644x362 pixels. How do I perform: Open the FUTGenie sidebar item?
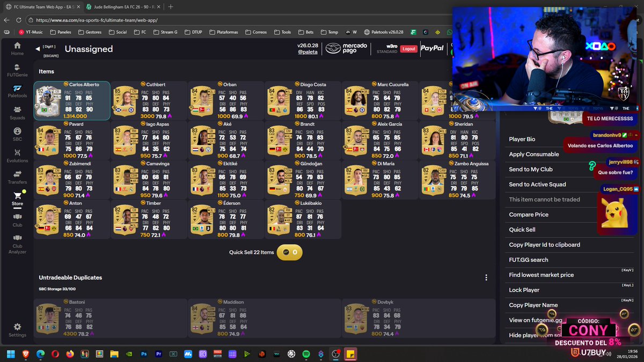pyautogui.click(x=17, y=70)
